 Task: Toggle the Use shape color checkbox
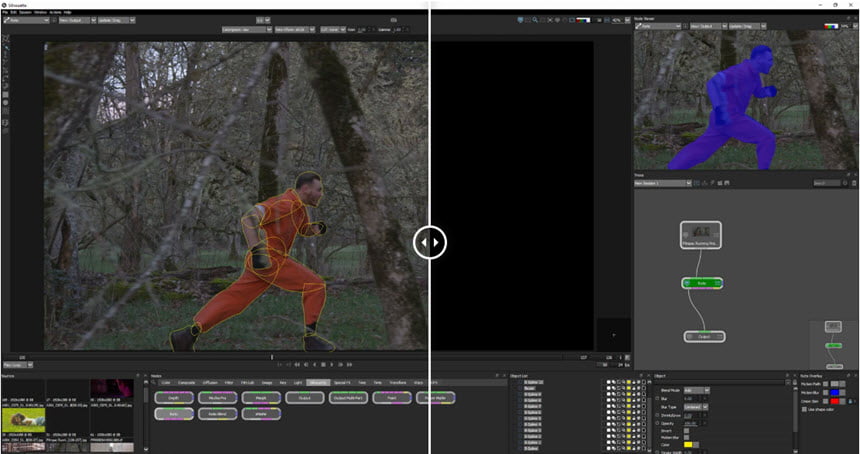(804, 410)
